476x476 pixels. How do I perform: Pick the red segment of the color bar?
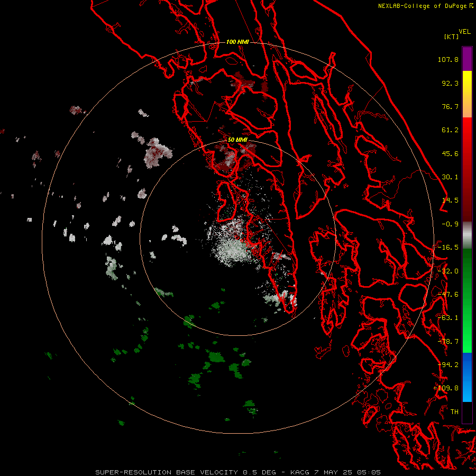(x=467, y=169)
